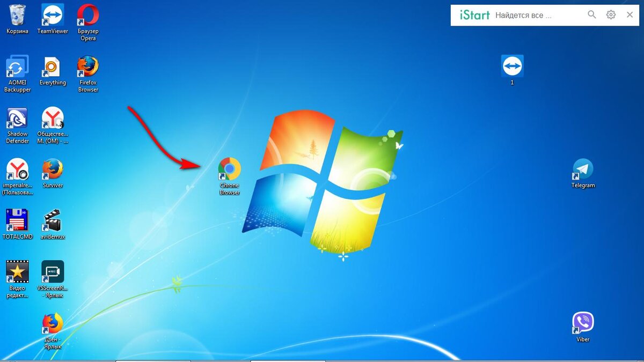
Task: Open VSScreenR... - Ярлык shortcut
Action: pyautogui.click(x=53, y=279)
